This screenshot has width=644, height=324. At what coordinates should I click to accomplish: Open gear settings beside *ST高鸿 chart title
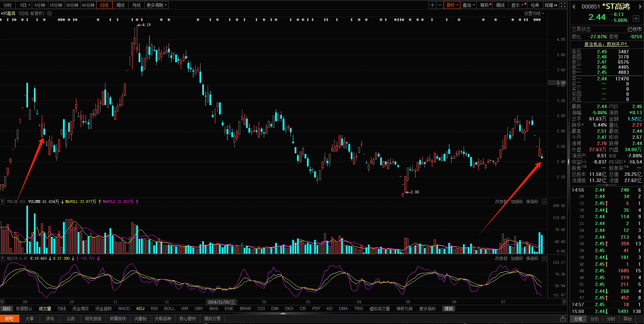(x=50, y=13)
